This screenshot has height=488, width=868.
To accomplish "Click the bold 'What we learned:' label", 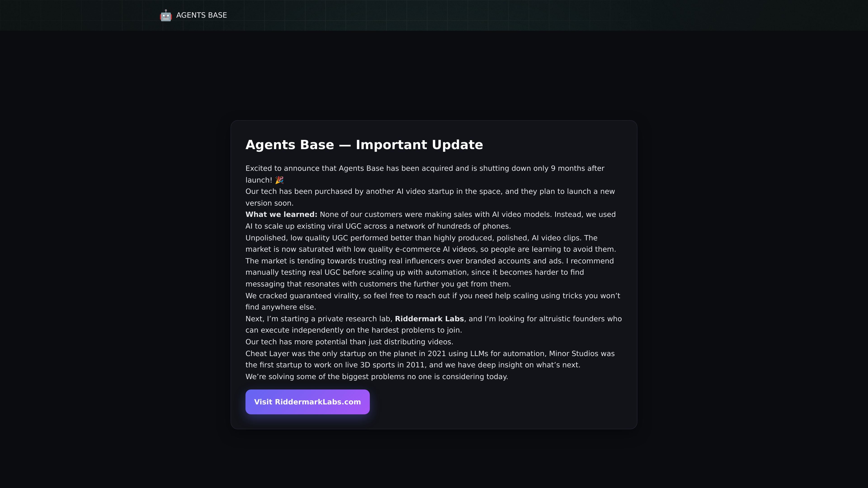I will pyautogui.click(x=281, y=215).
